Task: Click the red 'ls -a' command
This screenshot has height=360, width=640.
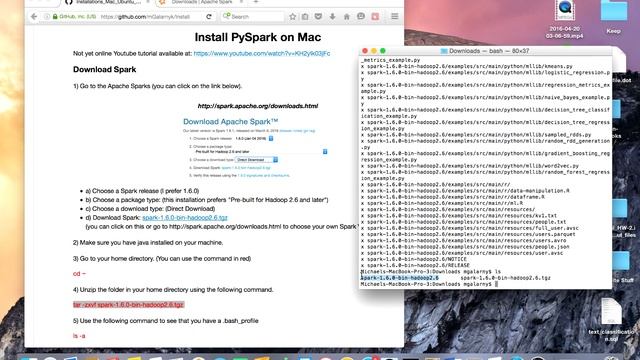Action: [x=79, y=336]
